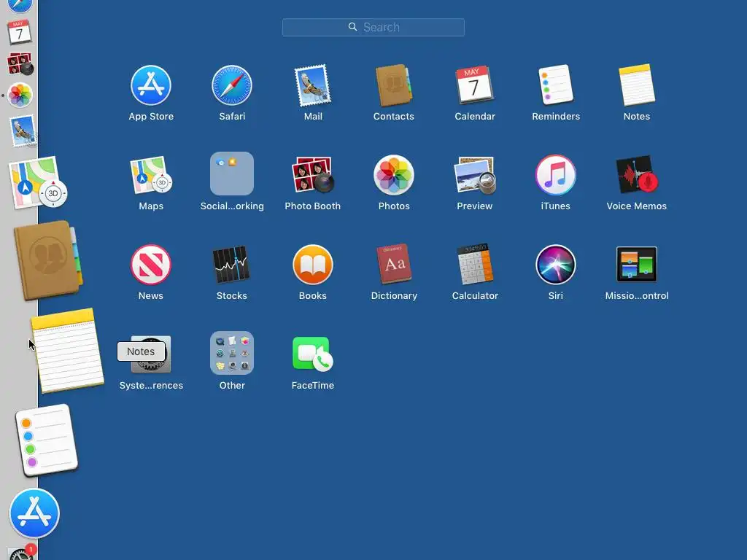Open Notes in the Launchpad top row

click(x=637, y=85)
